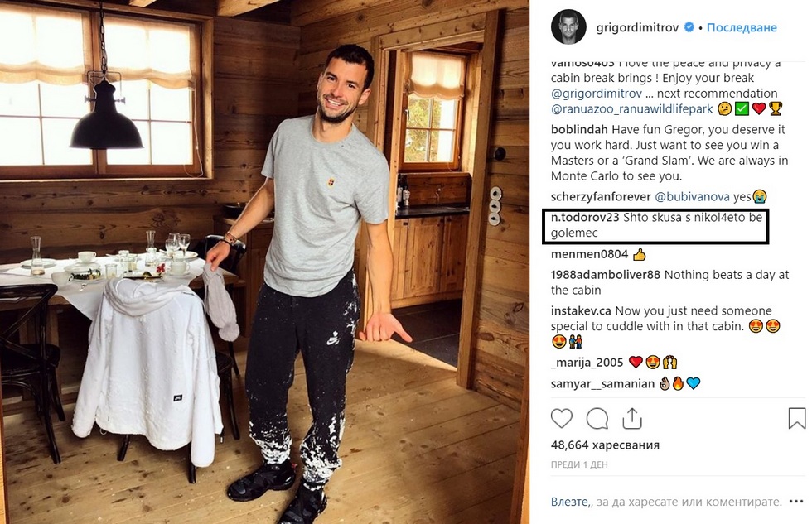Click the blue verified badge
Viewport: 812px width, 524px height.
(x=689, y=26)
